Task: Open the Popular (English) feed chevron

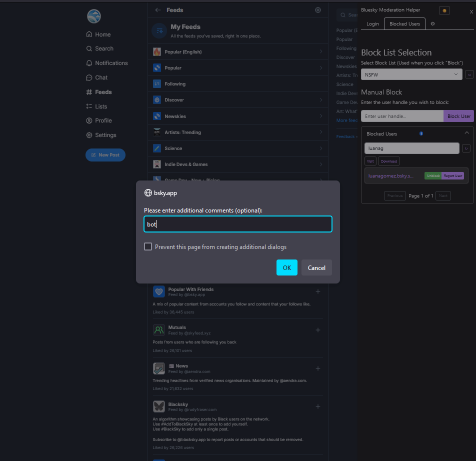Action: [321, 51]
